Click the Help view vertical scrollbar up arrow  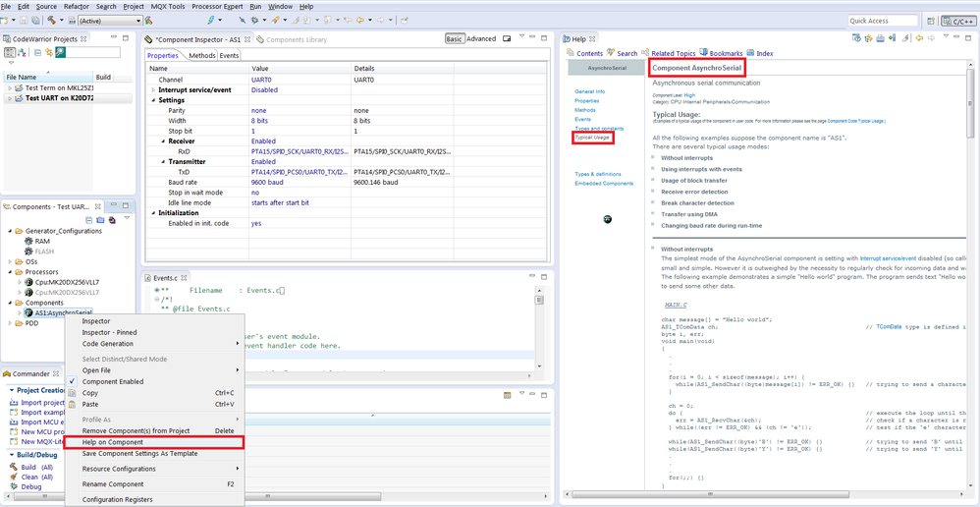[970, 65]
